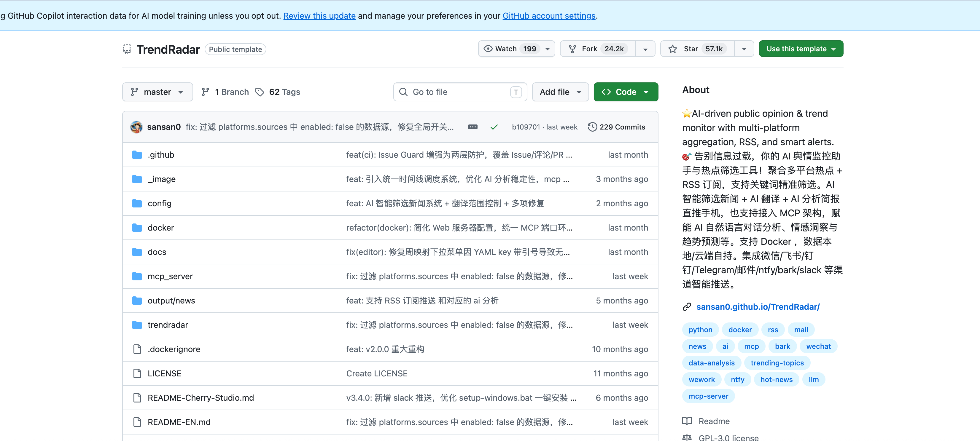Image resolution: width=980 pixels, height=441 pixels.
Task: Open the Add file dropdown
Action: point(560,92)
